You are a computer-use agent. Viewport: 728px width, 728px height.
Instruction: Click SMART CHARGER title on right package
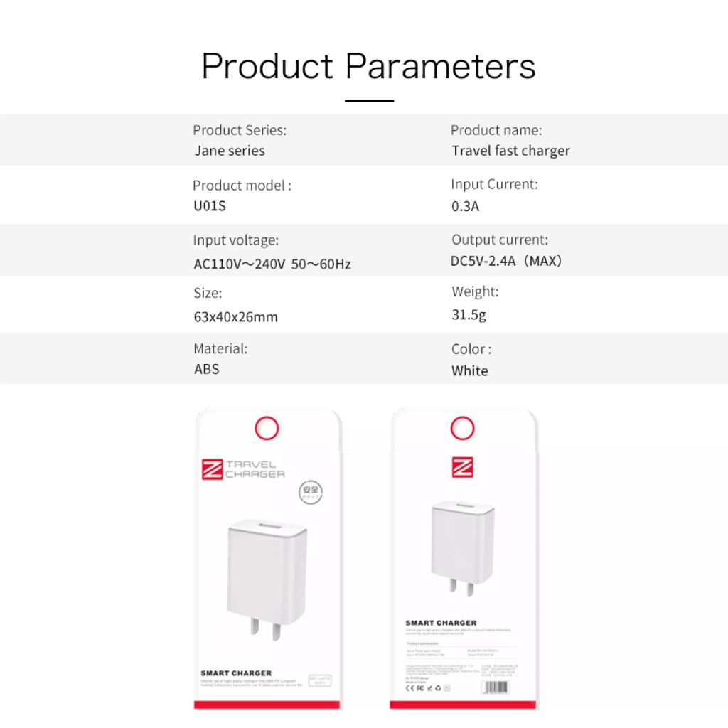(441, 623)
